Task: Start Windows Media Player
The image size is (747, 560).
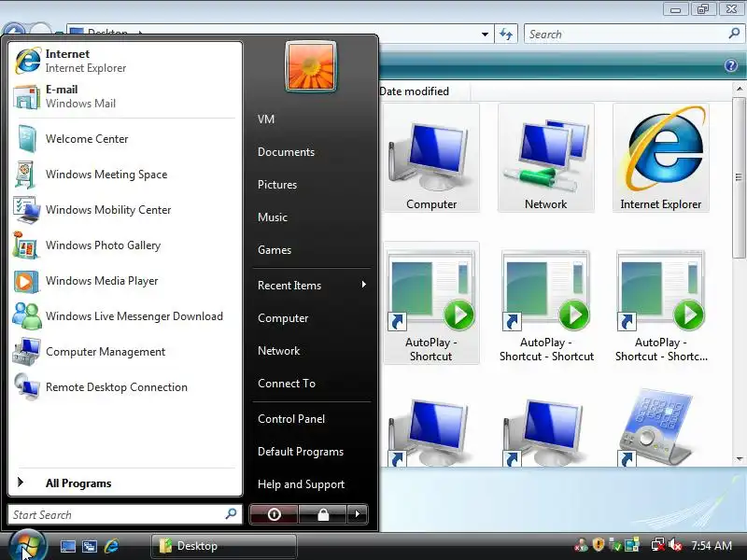Action: pyautogui.click(x=125, y=281)
